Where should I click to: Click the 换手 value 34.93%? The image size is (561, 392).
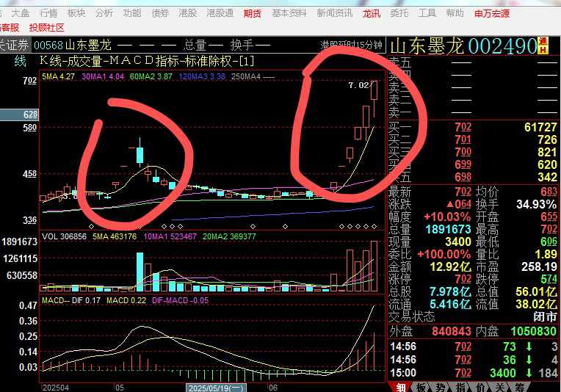536,204
